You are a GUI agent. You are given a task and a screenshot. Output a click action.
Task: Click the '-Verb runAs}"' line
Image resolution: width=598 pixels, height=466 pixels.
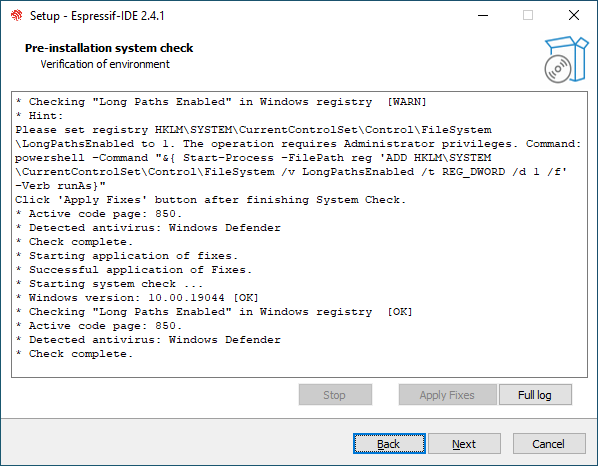pyautogui.click(x=60, y=186)
